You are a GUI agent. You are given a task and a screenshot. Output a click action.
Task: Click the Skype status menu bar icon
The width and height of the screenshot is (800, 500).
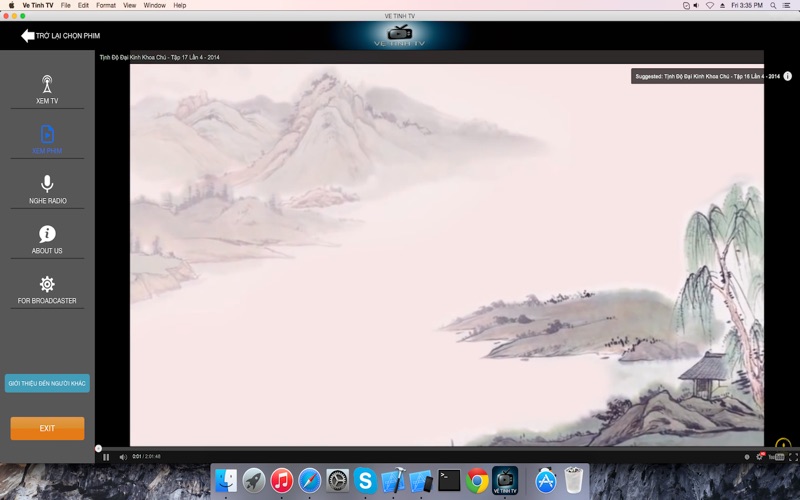click(x=686, y=5)
